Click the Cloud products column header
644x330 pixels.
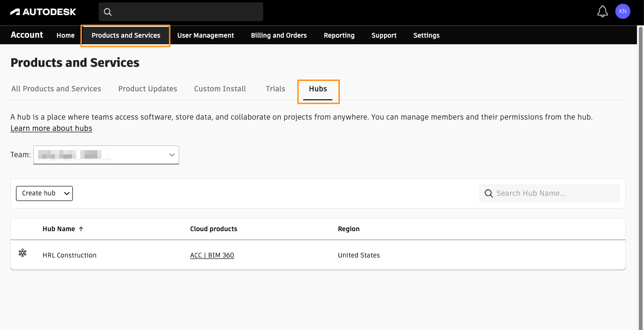pos(213,229)
